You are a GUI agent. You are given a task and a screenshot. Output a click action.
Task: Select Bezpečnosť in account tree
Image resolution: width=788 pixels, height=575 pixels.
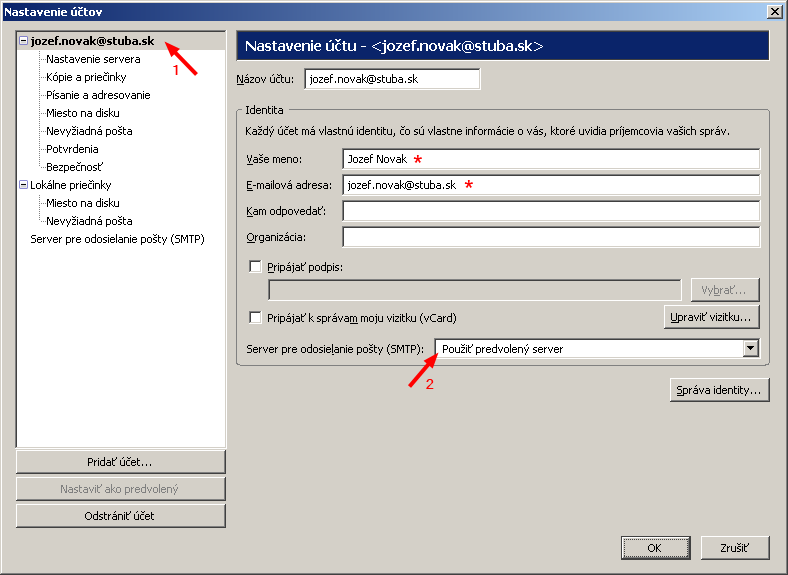[x=74, y=167]
